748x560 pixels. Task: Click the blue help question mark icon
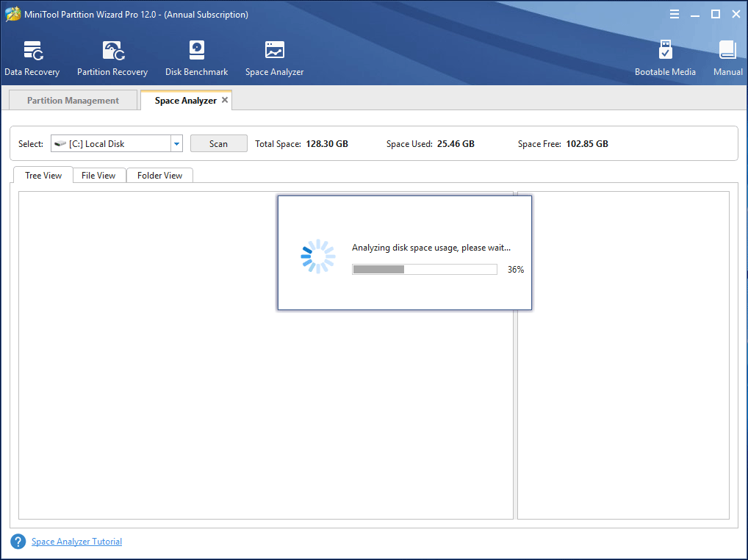(x=18, y=542)
